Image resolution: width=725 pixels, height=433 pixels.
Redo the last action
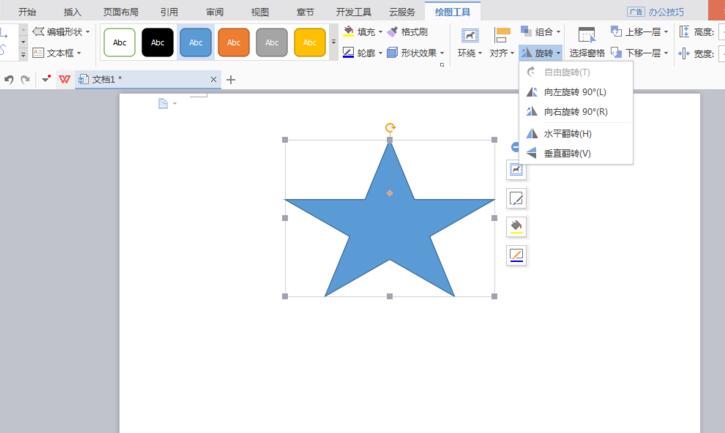click(25, 80)
